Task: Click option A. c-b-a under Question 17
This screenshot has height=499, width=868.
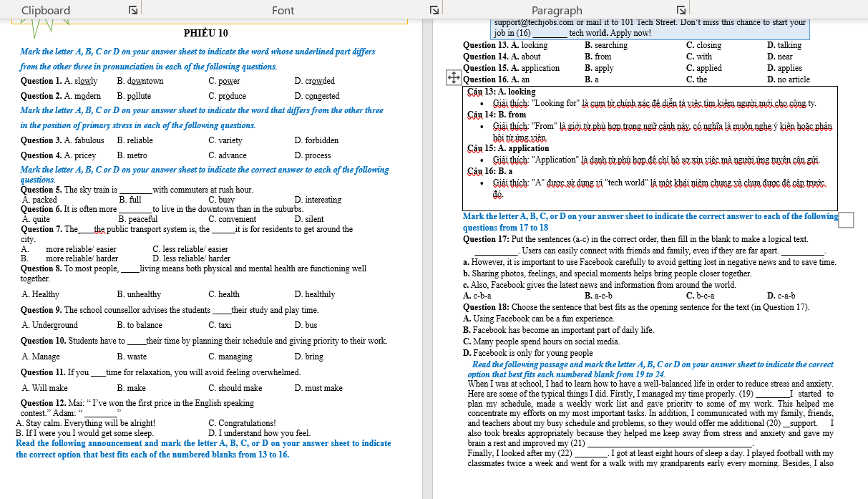Action: [477, 296]
